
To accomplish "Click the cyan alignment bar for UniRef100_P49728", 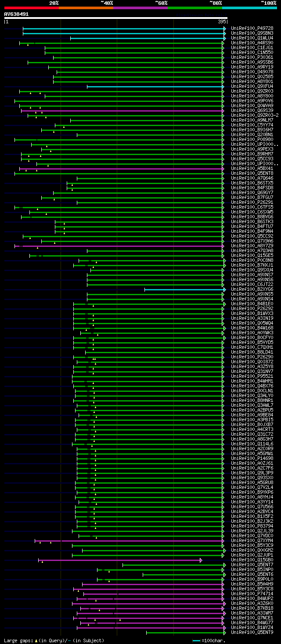I will click(x=123, y=28).
